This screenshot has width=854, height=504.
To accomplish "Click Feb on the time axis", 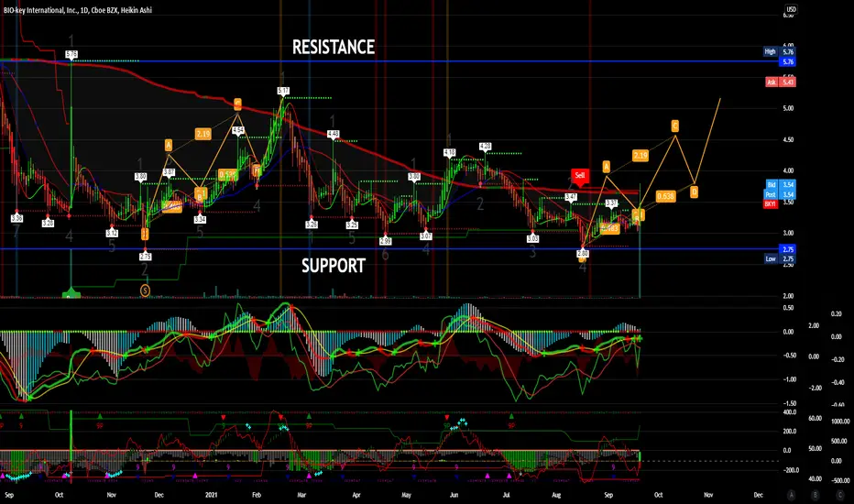I will pos(257,495).
